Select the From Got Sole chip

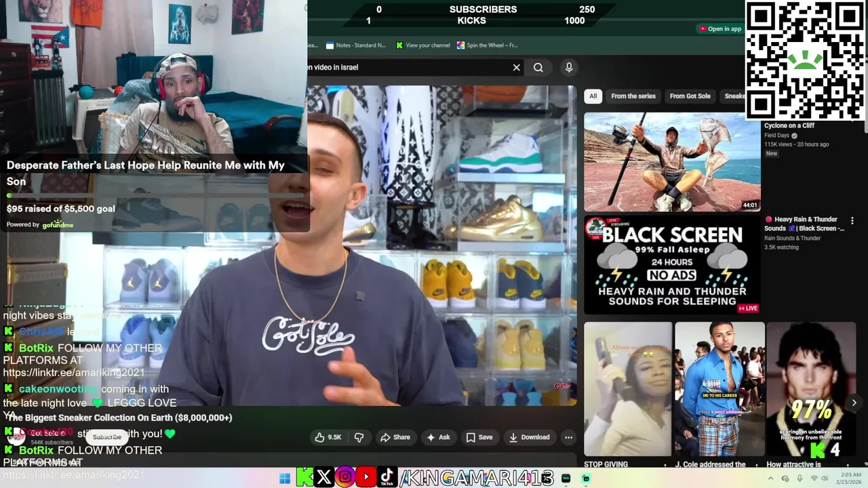click(x=690, y=96)
